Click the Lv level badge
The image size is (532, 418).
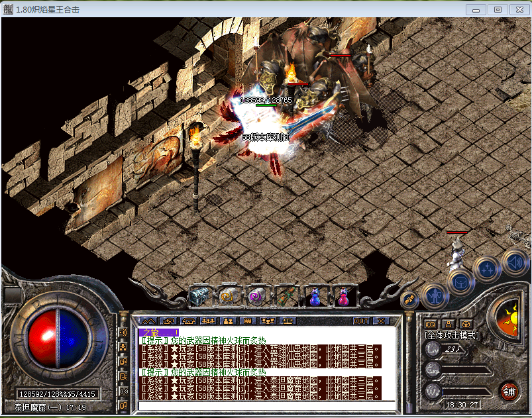(433, 349)
